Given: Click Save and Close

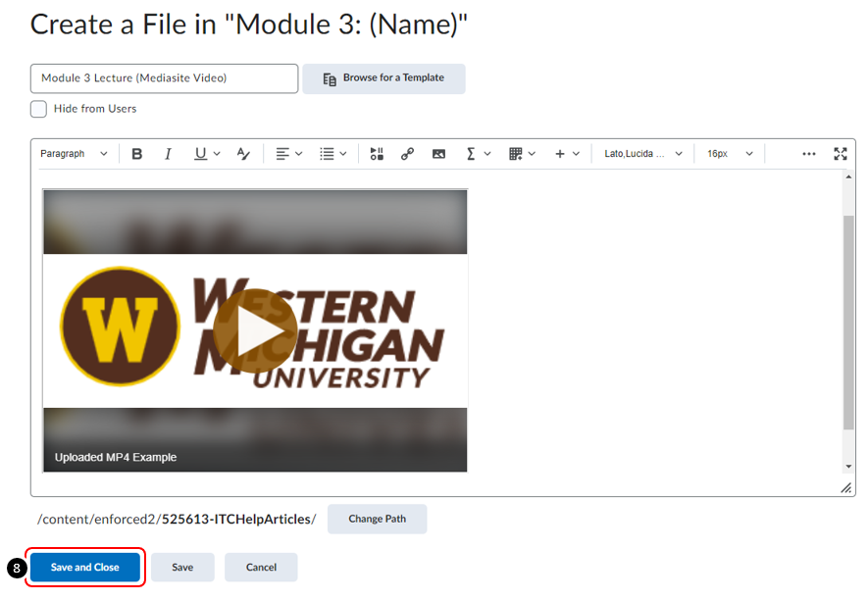Looking at the screenshot, I should coord(85,567).
